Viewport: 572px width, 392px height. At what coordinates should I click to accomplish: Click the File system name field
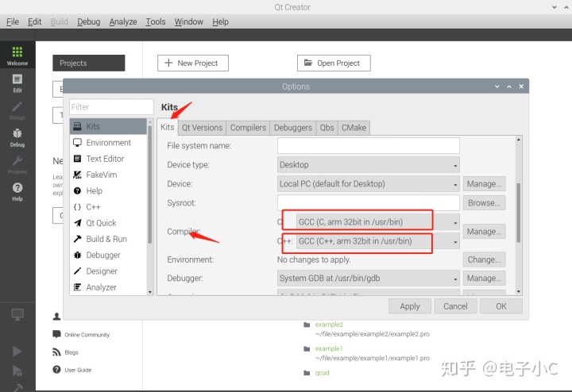pos(368,146)
